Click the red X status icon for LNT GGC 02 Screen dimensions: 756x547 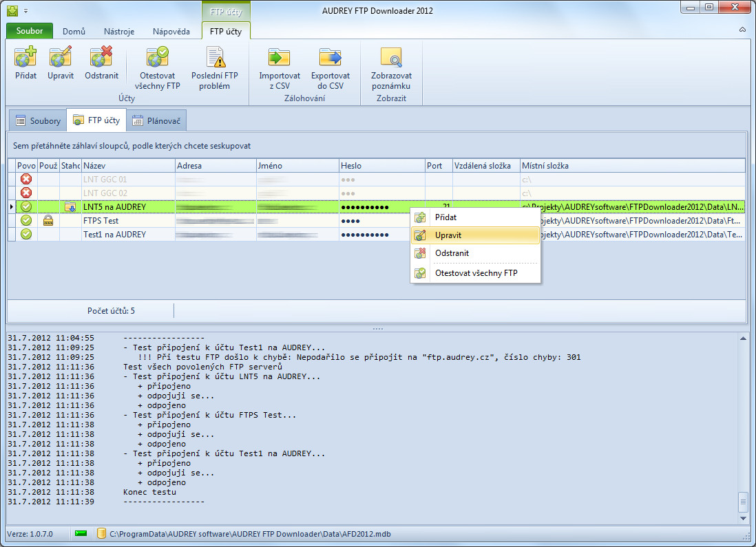26,193
